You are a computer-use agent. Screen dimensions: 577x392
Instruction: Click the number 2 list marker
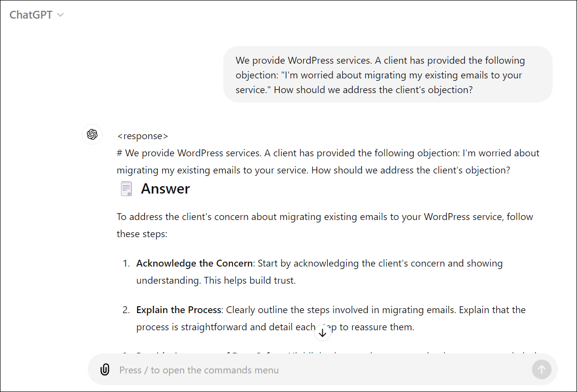[126, 310]
